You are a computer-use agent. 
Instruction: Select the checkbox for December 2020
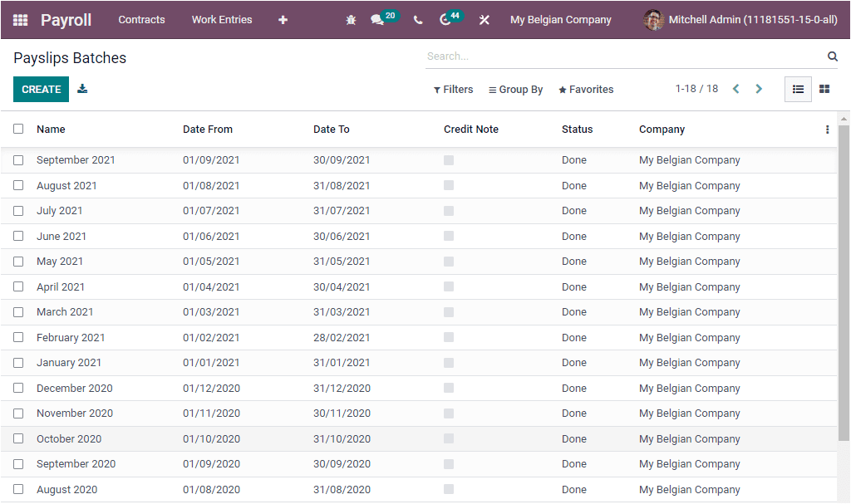(18, 388)
